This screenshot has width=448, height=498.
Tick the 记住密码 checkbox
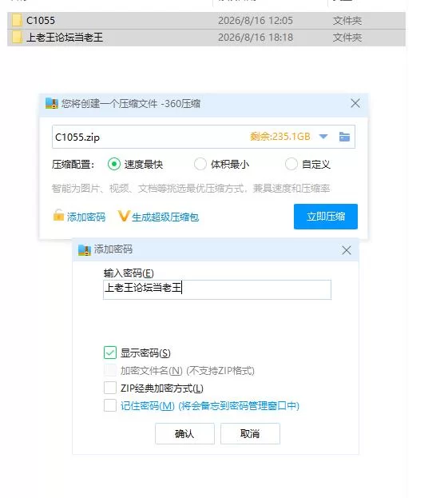110,405
